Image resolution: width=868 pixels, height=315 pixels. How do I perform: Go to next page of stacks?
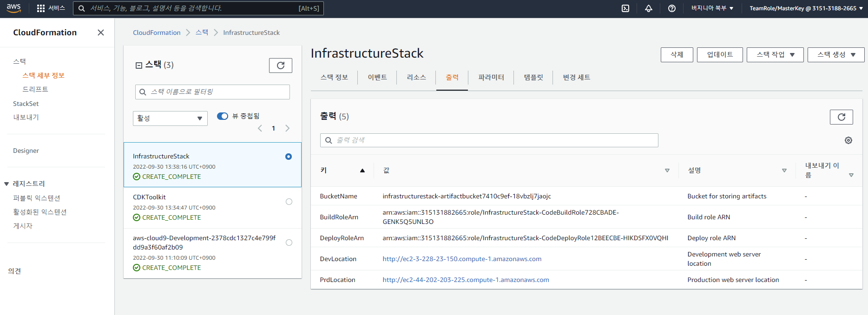pyautogui.click(x=287, y=128)
